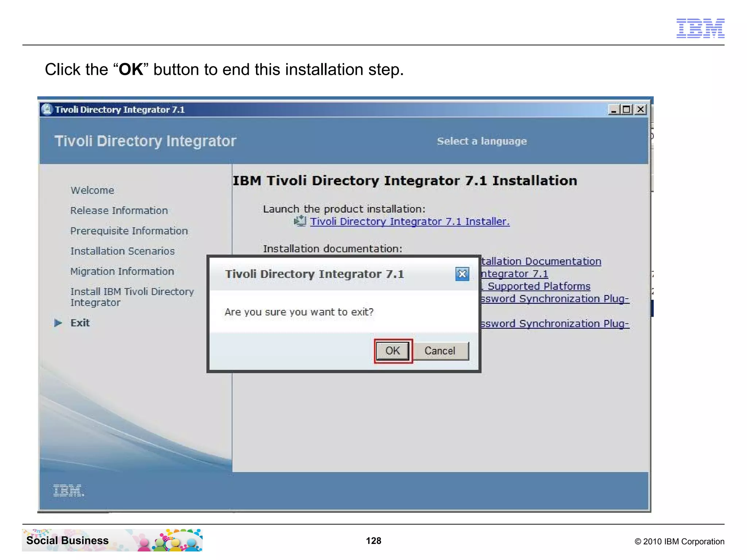The width and height of the screenshot is (747, 560).
Task: Click the Tivoli Directory Integrator 7.1 Installer link
Action: click(x=410, y=222)
